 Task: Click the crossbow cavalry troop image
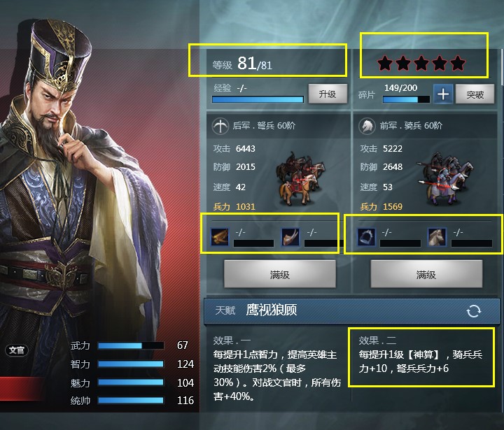pos(300,178)
